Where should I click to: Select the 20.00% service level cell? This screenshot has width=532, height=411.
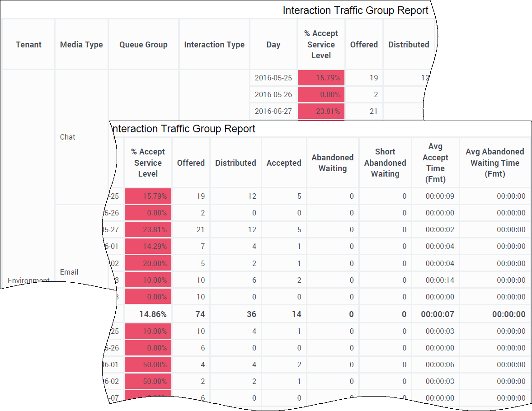(148, 263)
